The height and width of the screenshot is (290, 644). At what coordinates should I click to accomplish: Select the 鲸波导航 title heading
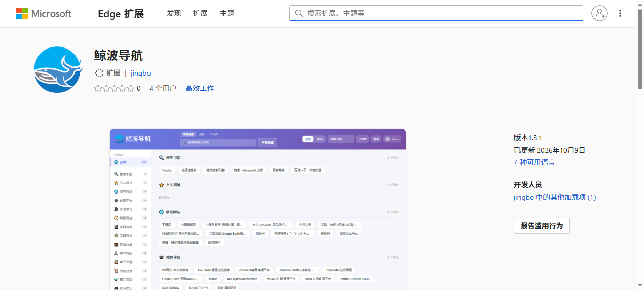pyautogui.click(x=119, y=55)
